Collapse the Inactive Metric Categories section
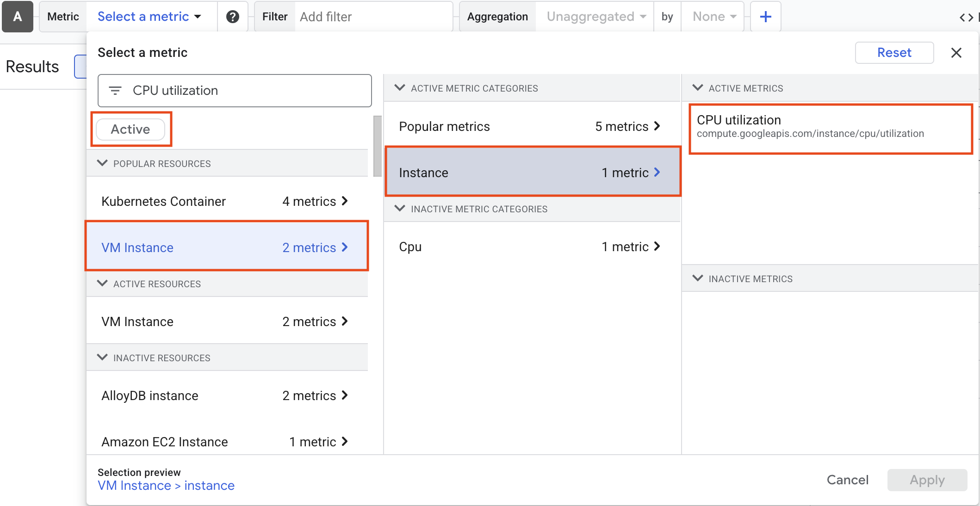980x506 pixels. (400, 209)
